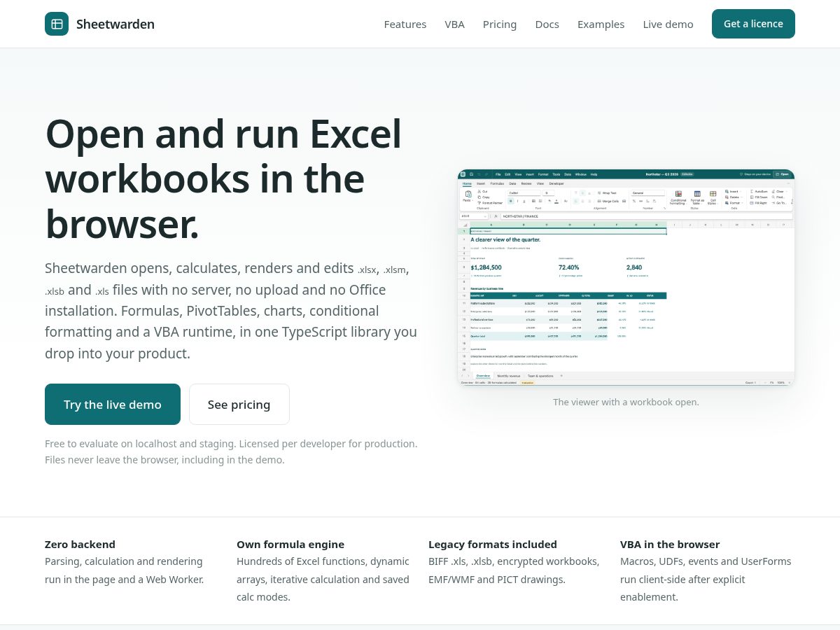
Task: Click Cell Styles icon in viewer screenshot
Action: coord(713,194)
